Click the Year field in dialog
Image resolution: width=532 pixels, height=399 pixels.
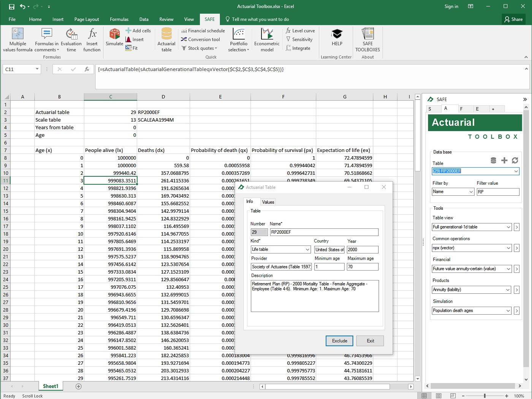tap(363, 250)
